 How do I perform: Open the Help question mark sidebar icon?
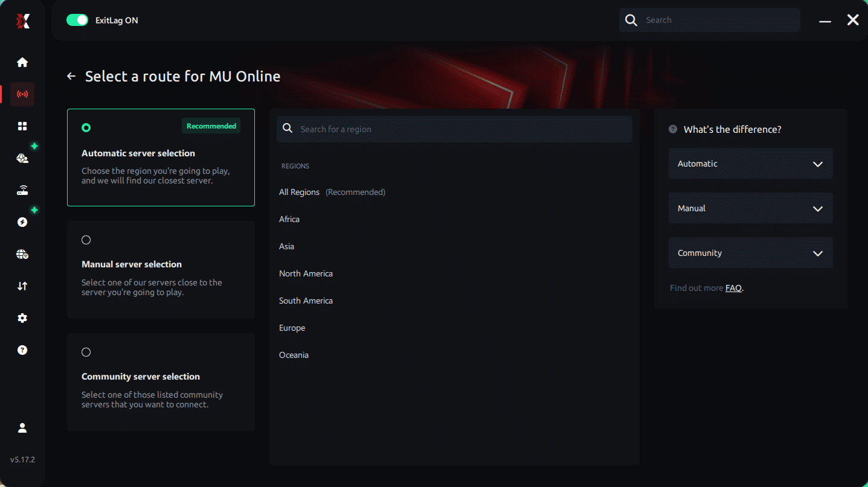pyautogui.click(x=22, y=350)
